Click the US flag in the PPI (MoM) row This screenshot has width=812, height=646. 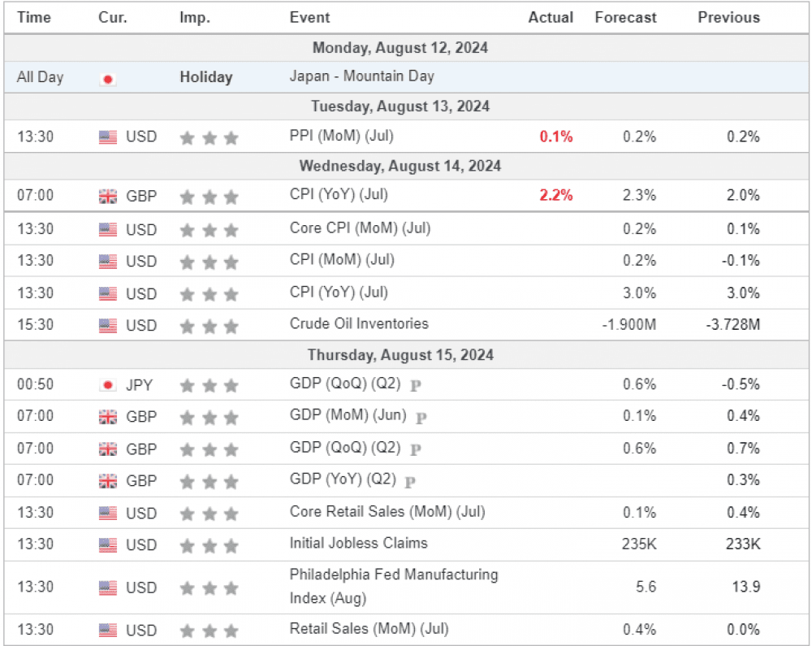click(108, 137)
